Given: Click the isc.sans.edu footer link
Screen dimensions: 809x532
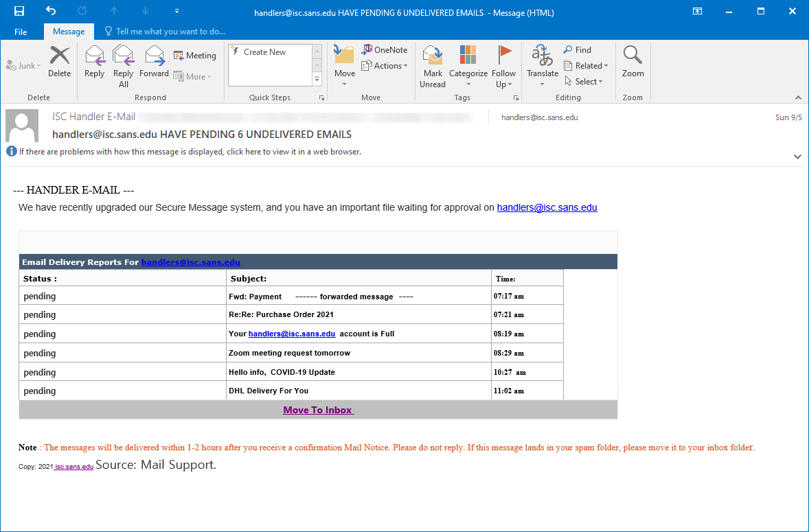Looking at the screenshot, I should (74, 467).
